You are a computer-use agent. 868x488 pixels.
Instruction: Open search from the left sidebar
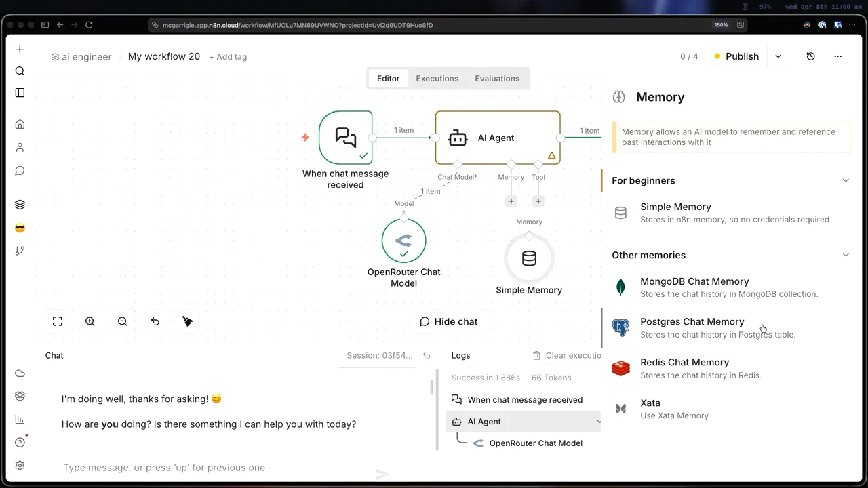(x=20, y=71)
